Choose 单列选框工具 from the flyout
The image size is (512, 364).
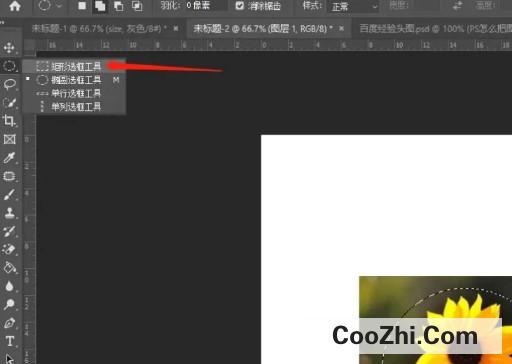(74, 107)
